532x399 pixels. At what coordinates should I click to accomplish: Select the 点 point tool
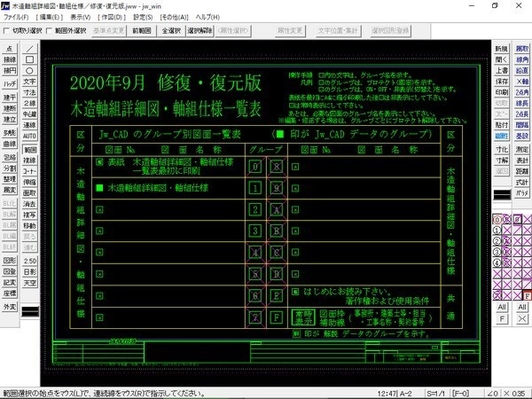10,49
